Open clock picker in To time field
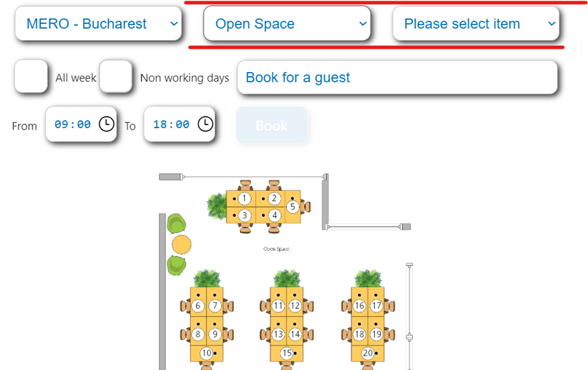This screenshot has height=370, width=588. point(205,124)
